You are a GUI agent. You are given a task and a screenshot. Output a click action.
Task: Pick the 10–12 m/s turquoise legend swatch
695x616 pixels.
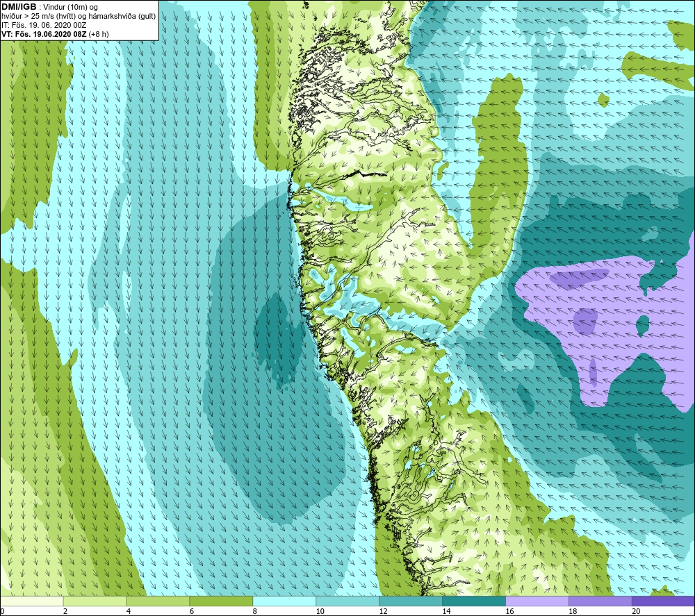click(x=347, y=601)
